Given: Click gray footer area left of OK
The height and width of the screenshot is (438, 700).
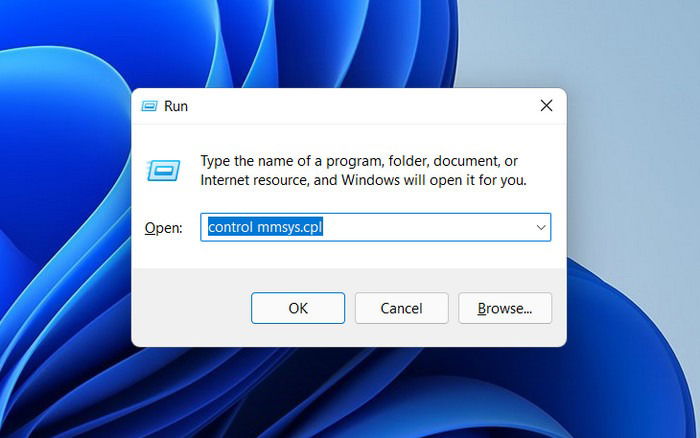Looking at the screenshot, I should tap(191, 308).
